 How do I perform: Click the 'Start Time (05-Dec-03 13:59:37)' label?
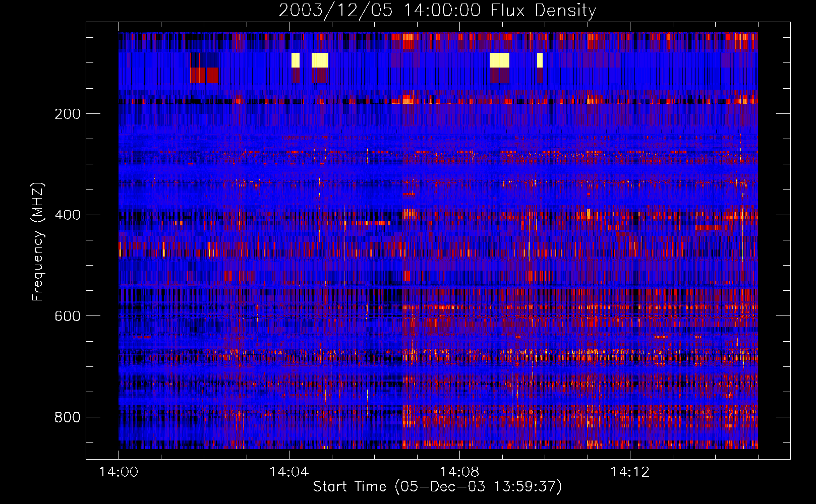pos(437,486)
